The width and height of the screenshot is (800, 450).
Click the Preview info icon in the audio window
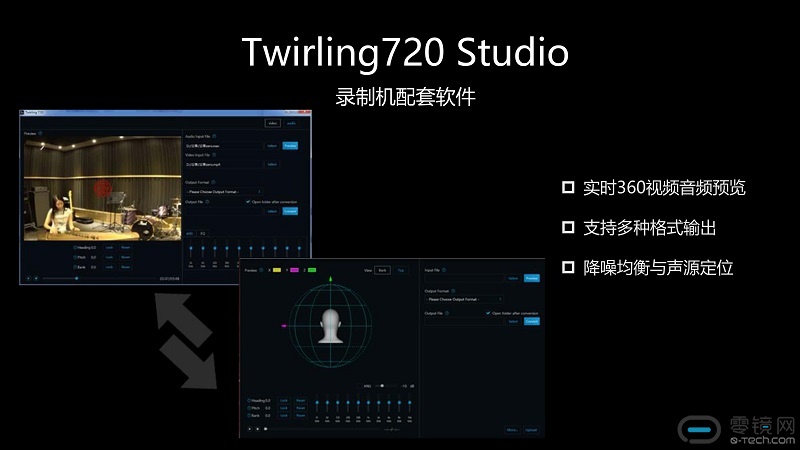point(261,270)
